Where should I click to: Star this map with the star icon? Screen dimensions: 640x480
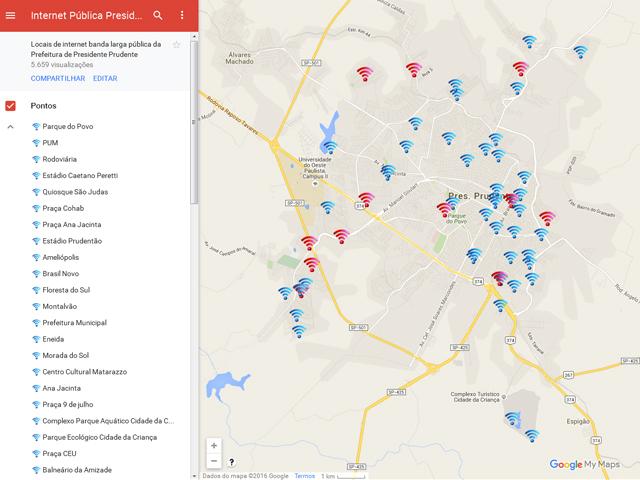[176, 44]
